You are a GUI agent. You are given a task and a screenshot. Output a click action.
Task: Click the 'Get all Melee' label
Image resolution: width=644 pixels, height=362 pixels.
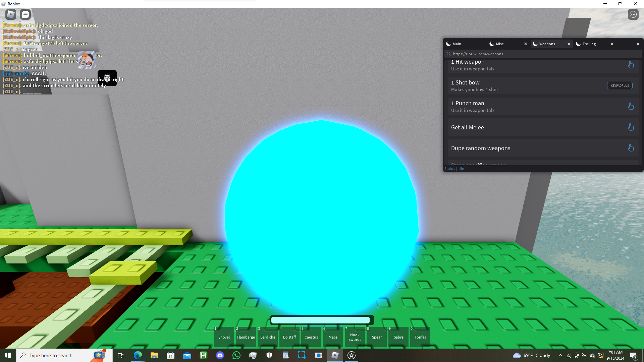click(x=468, y=127)
